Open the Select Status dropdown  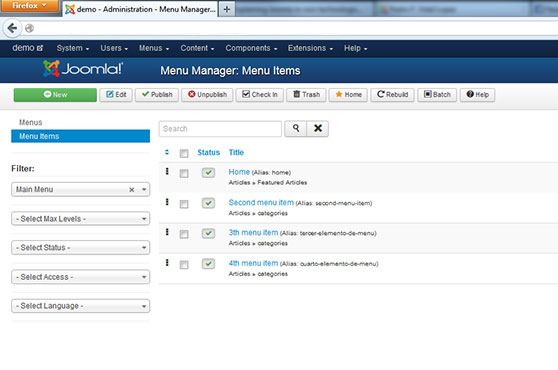point(80,247)
